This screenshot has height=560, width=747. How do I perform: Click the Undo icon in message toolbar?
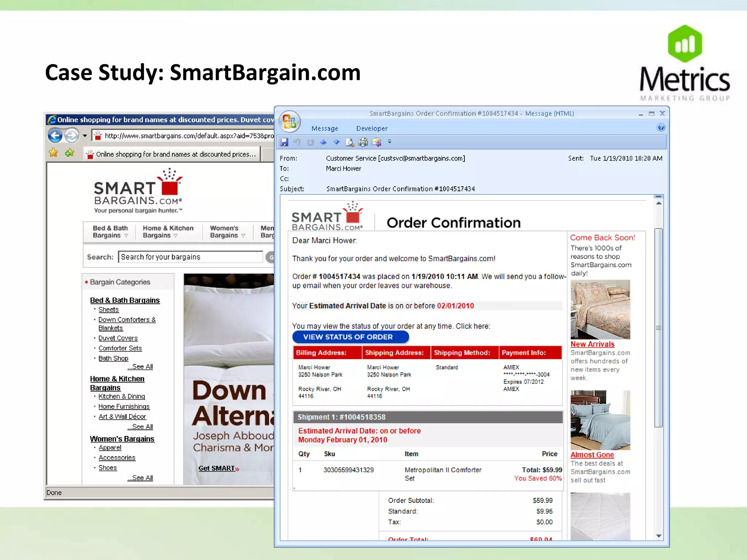pyautogui.click(x=297, y=142)
